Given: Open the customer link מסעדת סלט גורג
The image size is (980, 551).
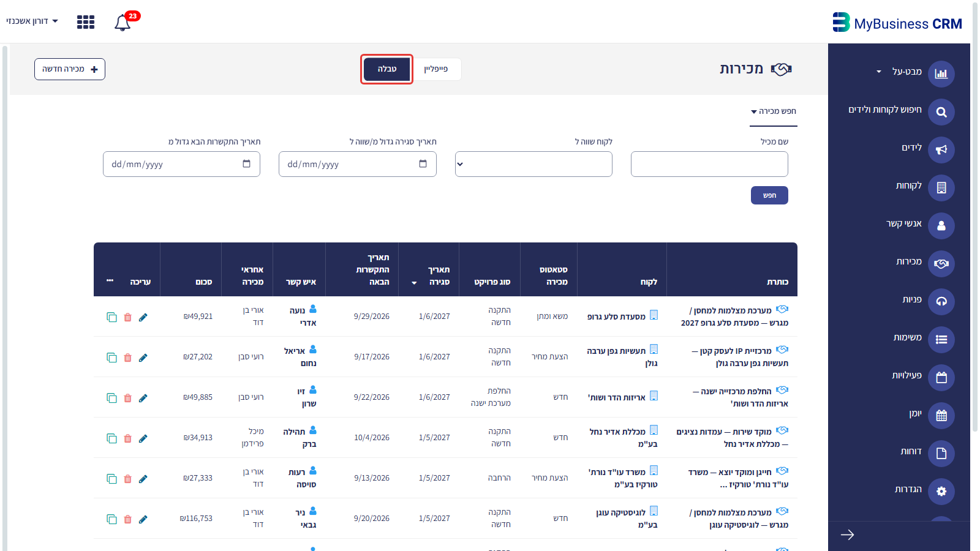Looking at the screenshot, I should pos(616,317).
